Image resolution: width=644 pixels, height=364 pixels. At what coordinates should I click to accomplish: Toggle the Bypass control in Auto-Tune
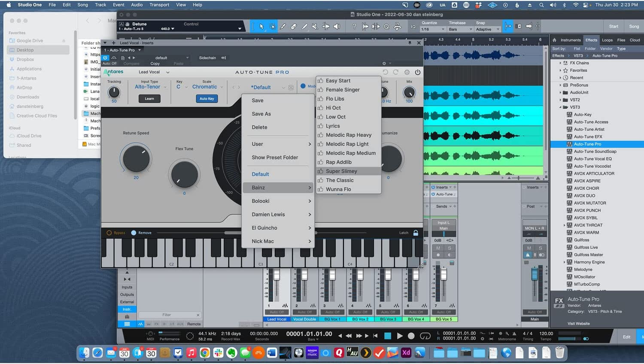[x=109, y=233]
